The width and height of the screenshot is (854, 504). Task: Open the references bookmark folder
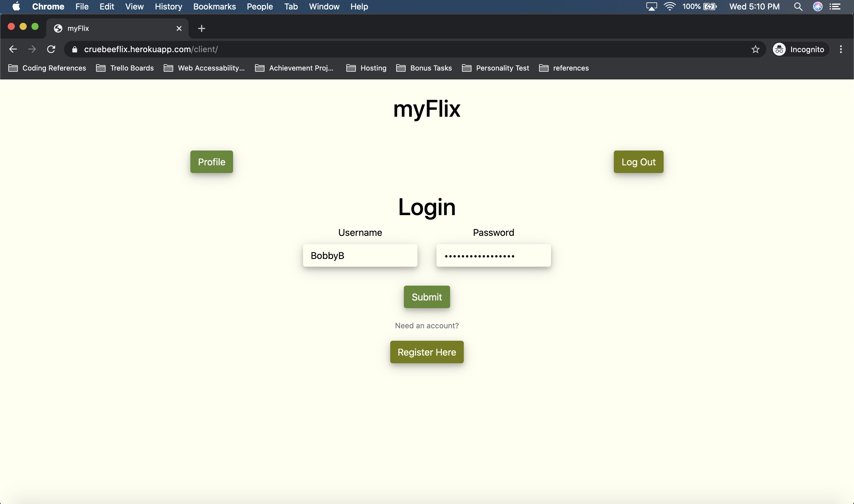coord(564,68)
